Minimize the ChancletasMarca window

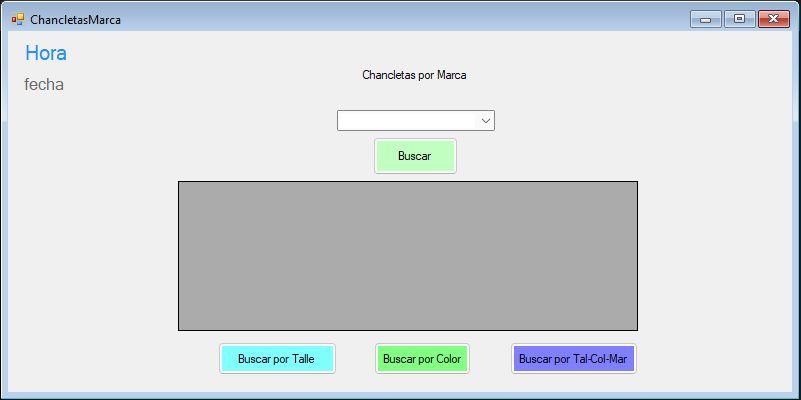tap(705, 19)
